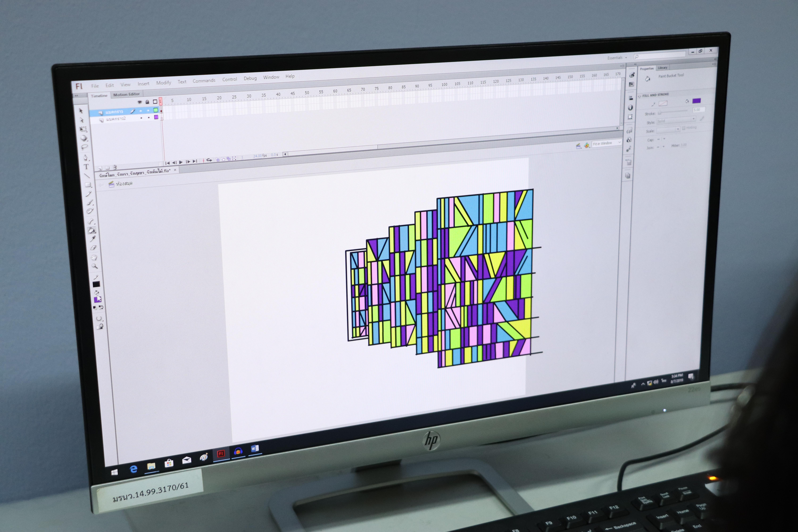This screenshot has width=798, height=532.
Task: Open the Components panel icon
Action: 629,140
